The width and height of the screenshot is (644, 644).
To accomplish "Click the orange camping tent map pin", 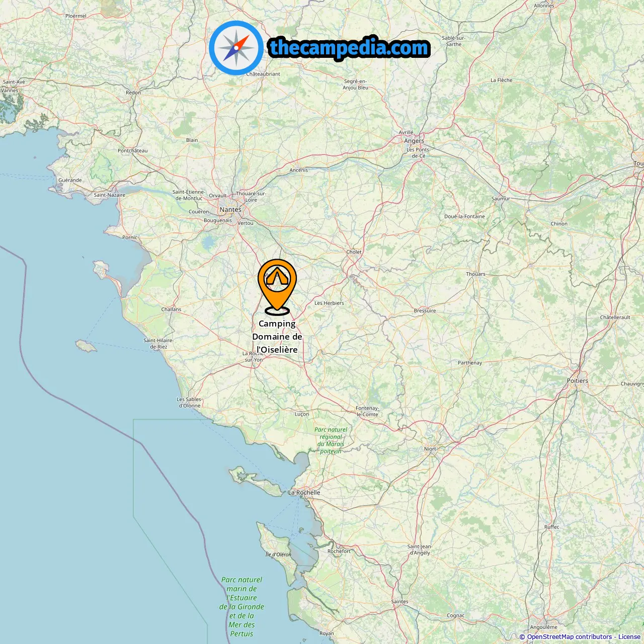I will (x=277, y=286).
